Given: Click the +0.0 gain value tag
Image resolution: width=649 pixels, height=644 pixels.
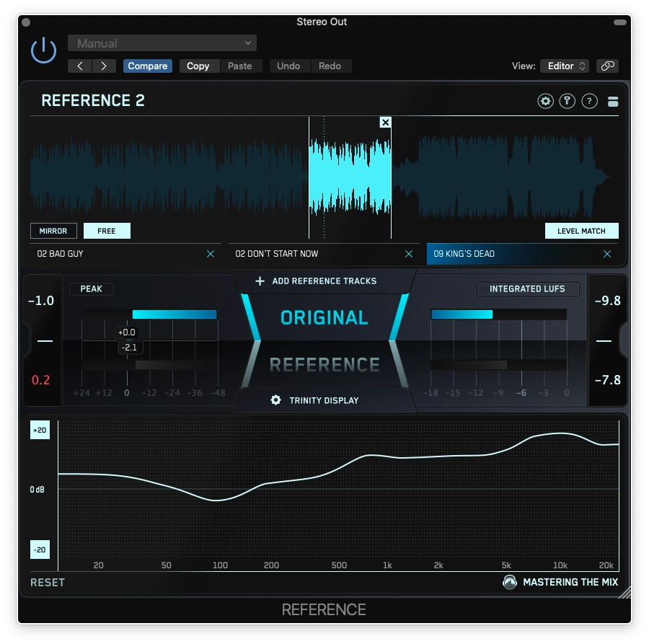Looking at the screenshot, I should (x=127, y=332).
